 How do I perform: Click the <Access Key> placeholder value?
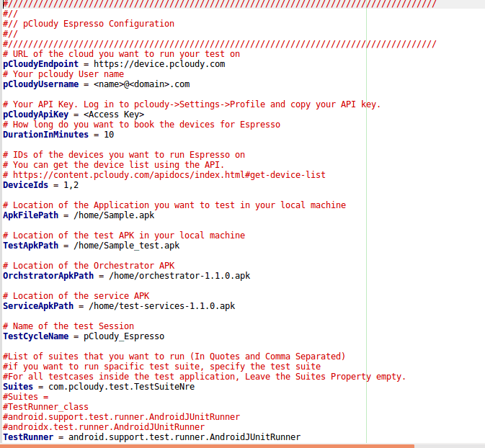coord(114,115)
